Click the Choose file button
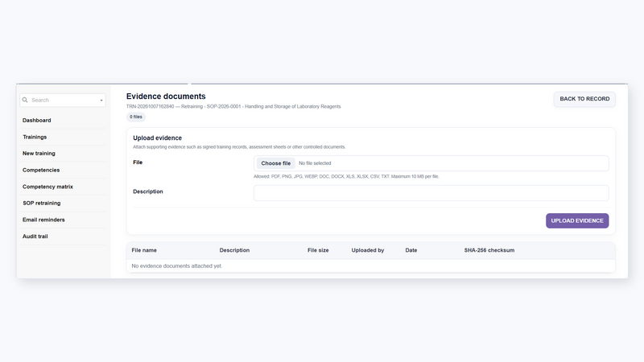This screenshot has width=644, height=362. (x=275, y=163)
